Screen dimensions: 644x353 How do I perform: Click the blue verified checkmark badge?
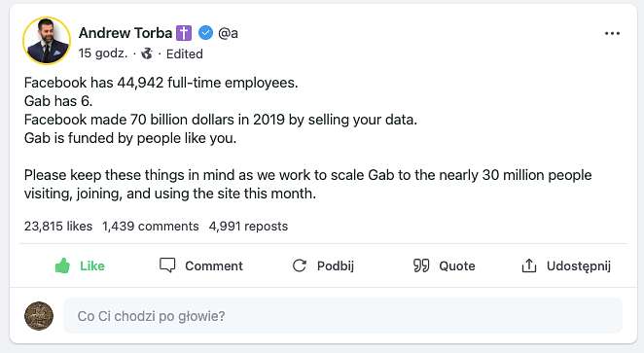[206, 33]
